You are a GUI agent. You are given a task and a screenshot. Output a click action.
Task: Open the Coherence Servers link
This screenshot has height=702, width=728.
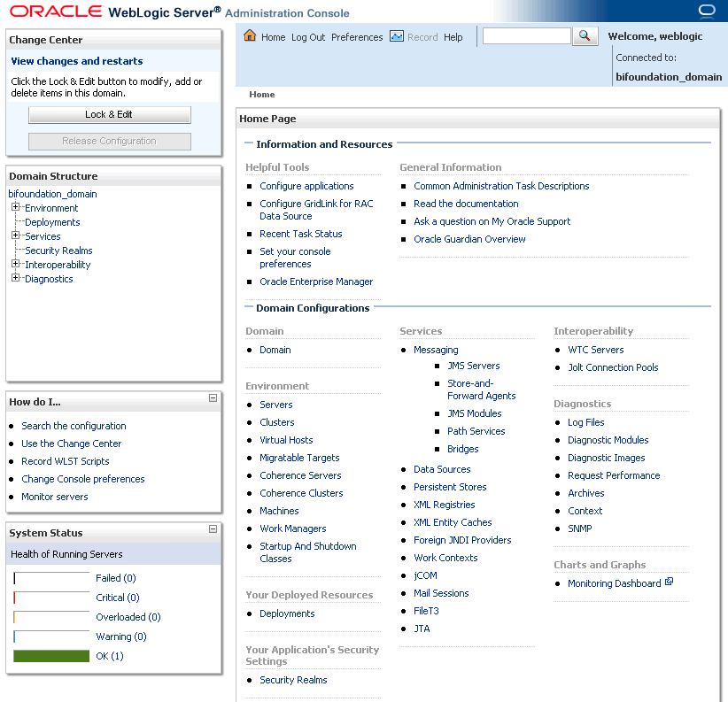point(300,475)
